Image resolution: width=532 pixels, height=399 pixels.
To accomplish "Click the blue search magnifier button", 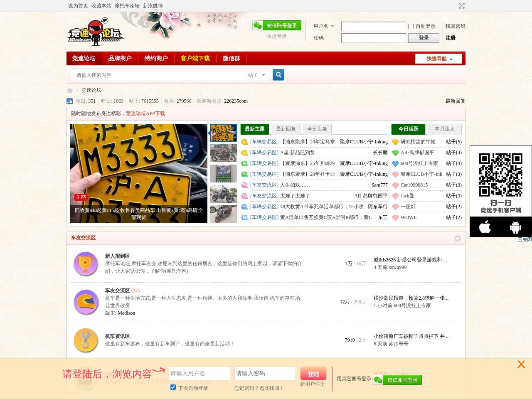I will click(x=278, y=75).
